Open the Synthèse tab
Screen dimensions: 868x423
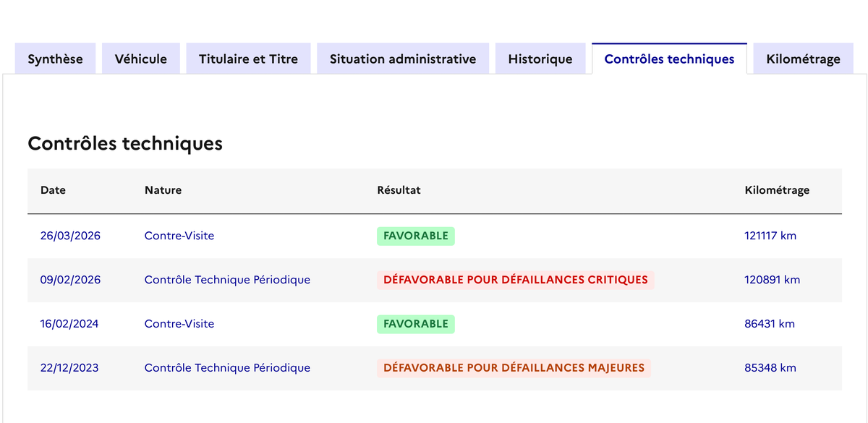click(55, 59)
